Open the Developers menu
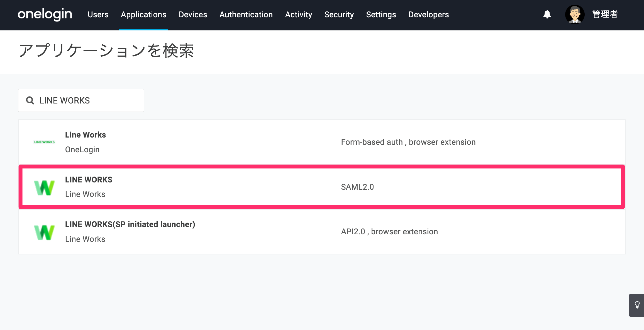644x330 pixels. click(x=429, y=15)
